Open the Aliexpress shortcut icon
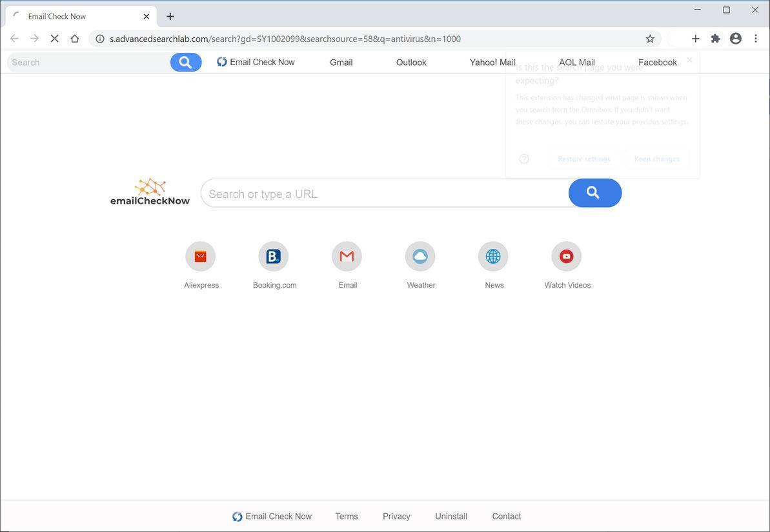 point(200,256)
